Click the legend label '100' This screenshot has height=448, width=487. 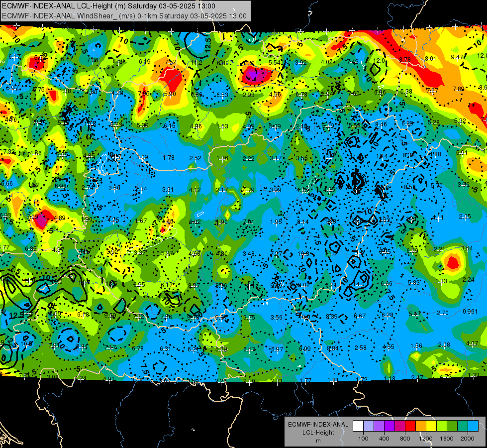363,439
